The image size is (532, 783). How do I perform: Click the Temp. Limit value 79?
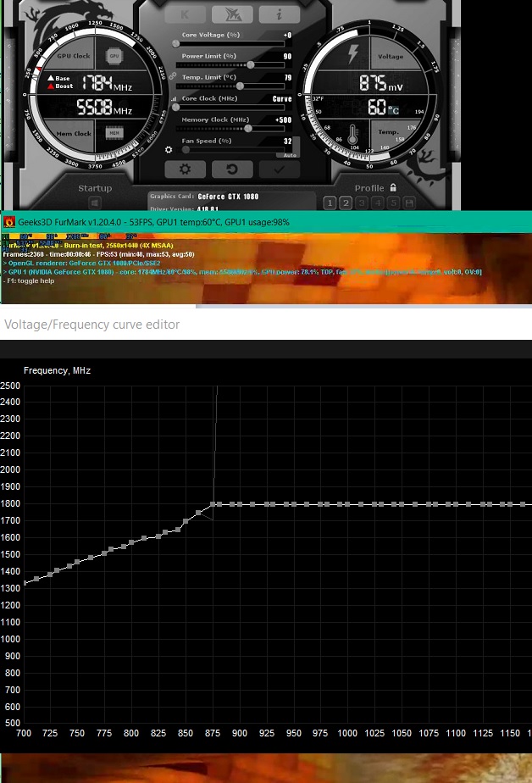click(288, 77)
